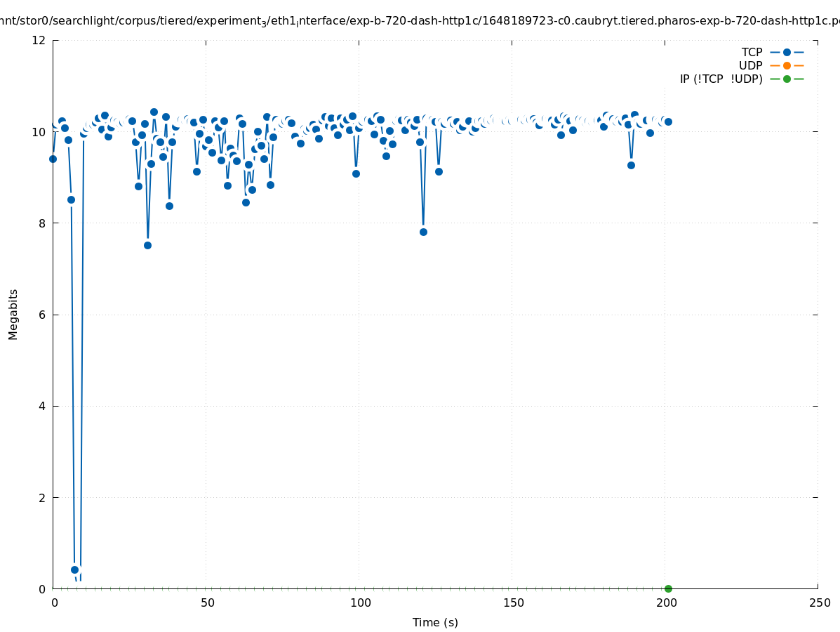Select the 100 tick label on time axis
The height and width of the screenshot is (632, 840).
(360, 603)
